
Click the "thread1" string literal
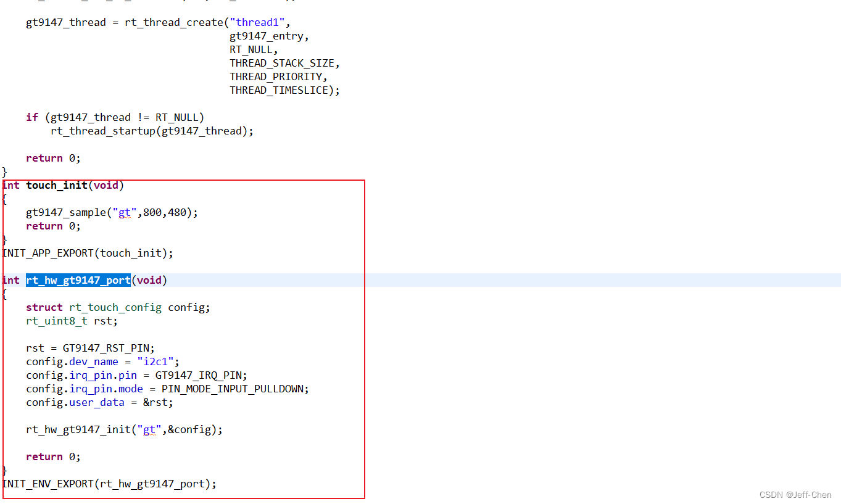pyautogui.click(x=257, y=22)
